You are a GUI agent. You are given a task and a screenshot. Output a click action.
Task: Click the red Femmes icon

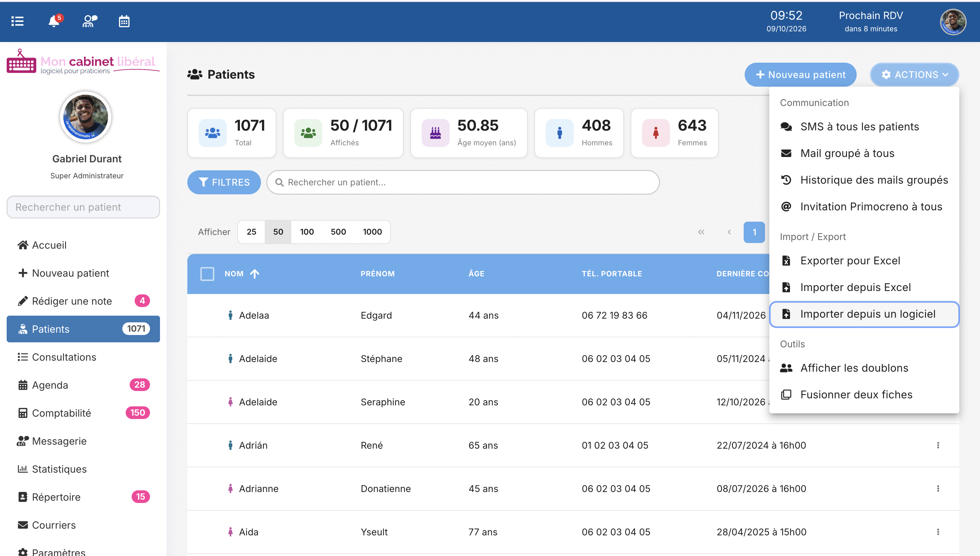point(655,133)
